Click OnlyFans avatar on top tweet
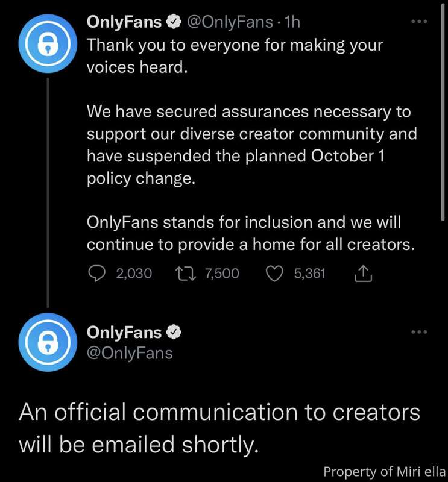The width and height of the screenshot is (448, 482). pyautogui.click(x=48, y=43)
